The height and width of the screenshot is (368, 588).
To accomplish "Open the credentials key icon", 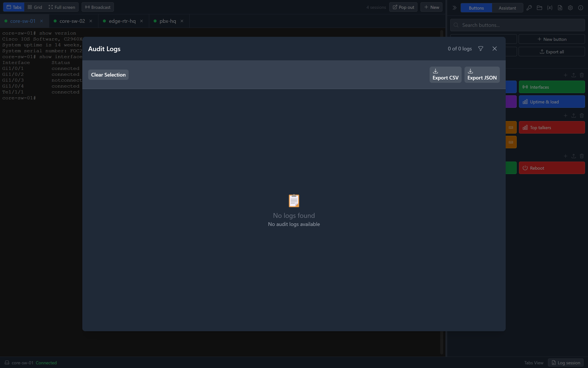I will 529,8.
